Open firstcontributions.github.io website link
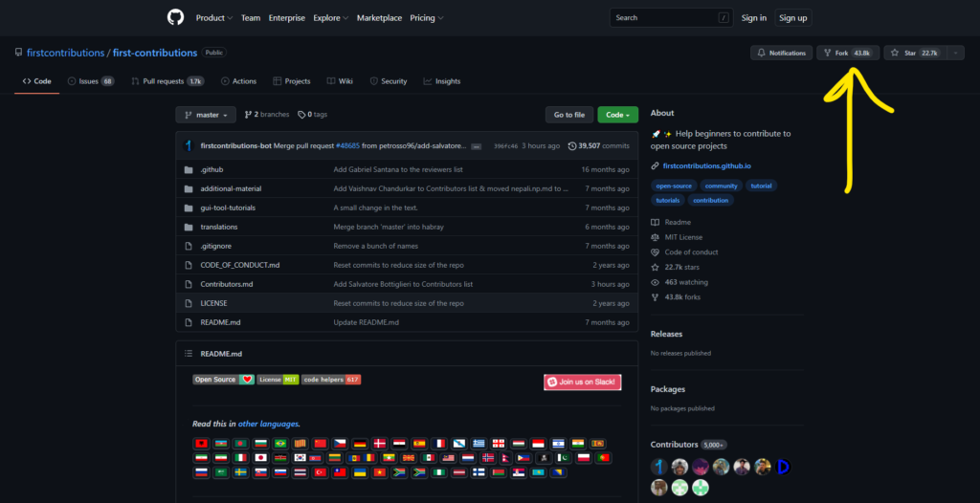 coord(709,166)
